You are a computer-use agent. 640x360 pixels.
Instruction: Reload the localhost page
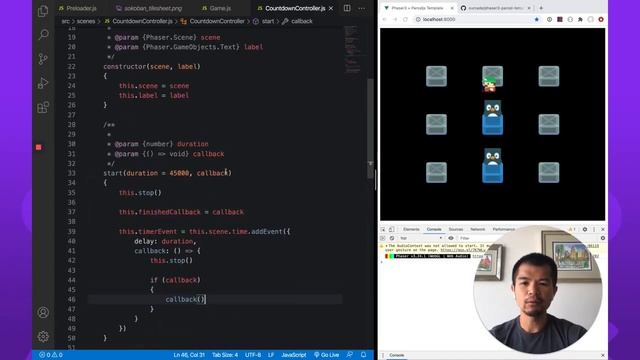(x=405, y=19)
